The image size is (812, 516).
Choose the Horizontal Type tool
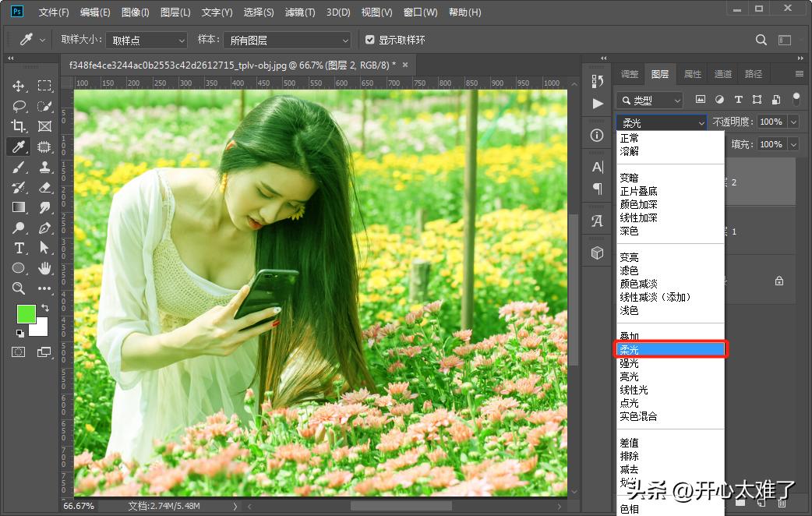19,249
